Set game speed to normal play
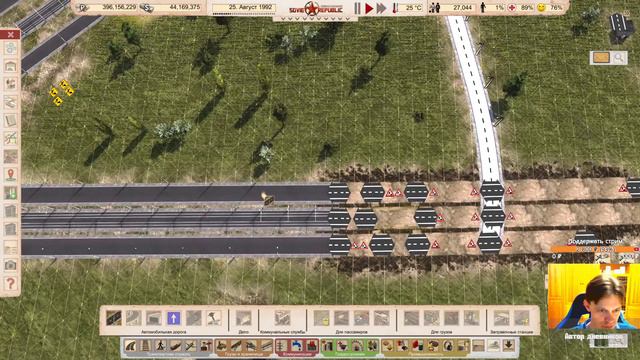This screenshot has height=360, width=640. pos(369,8)
